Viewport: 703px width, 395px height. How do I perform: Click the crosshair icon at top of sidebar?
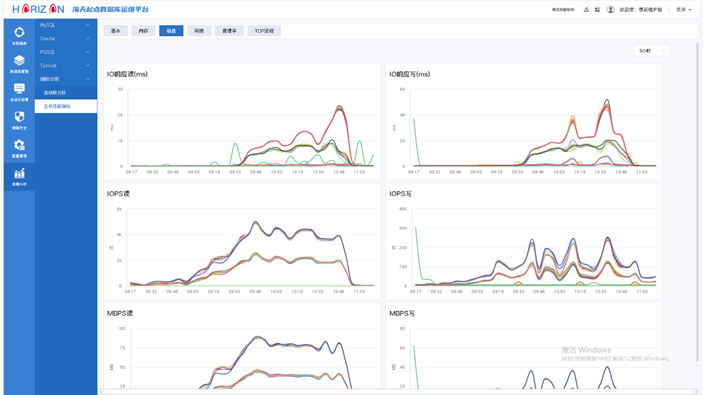click(x=19, y=32)
